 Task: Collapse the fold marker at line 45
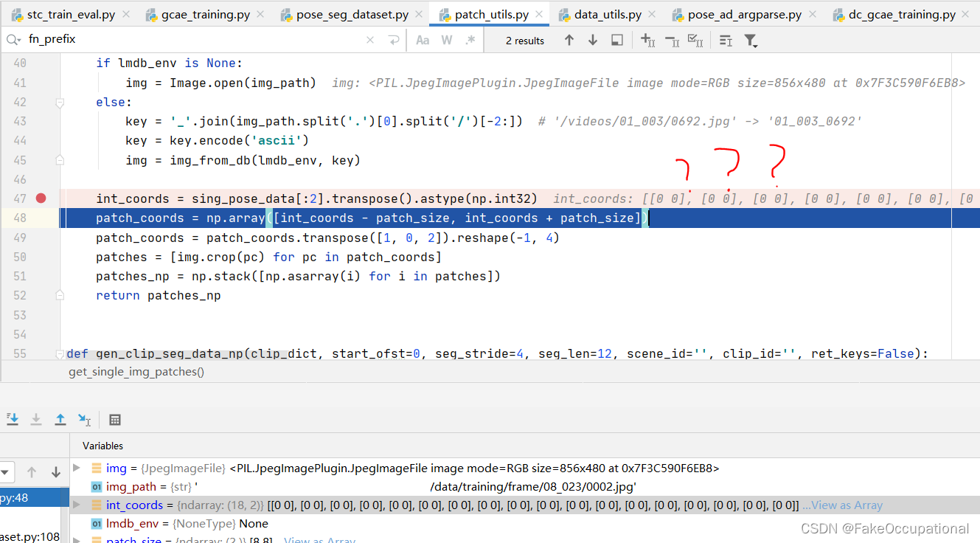61,160
